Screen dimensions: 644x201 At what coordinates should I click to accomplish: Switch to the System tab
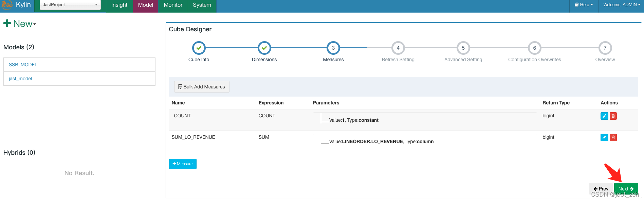click(x=202, y=5)
